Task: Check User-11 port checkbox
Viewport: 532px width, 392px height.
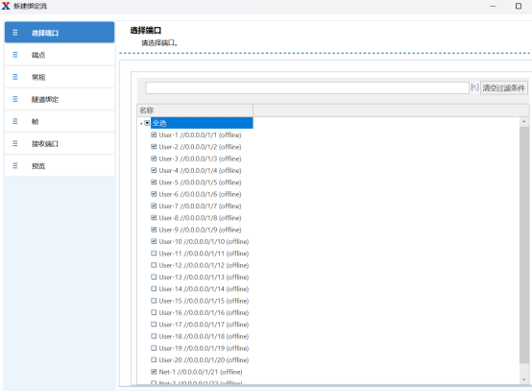Action: 154,254
